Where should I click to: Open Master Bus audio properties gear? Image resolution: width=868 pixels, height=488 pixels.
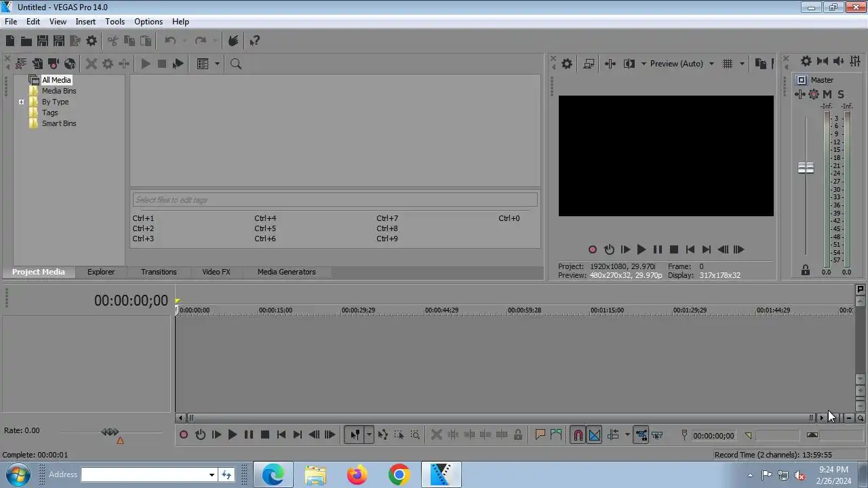pyautogui.click(x=806, y=61)
